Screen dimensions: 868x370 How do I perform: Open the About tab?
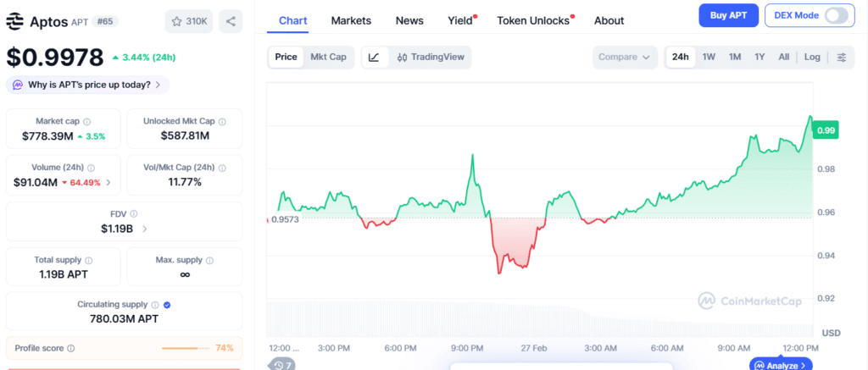(x=609, y=20)
